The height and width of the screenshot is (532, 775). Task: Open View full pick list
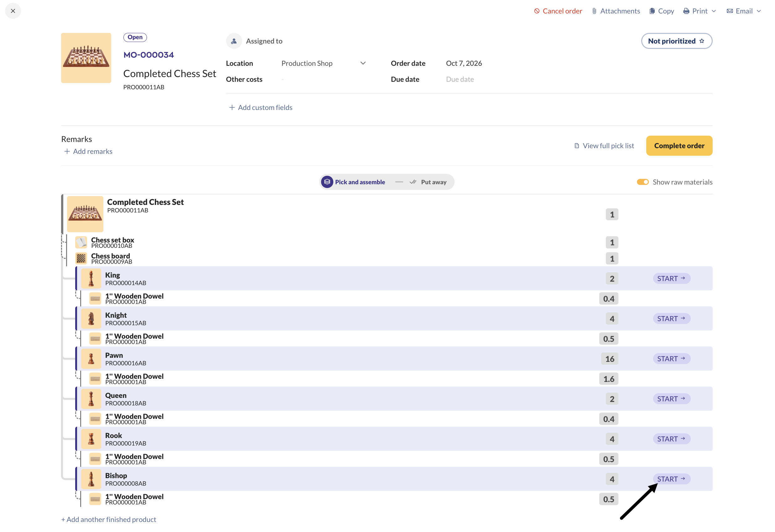(x=604, y=146)
